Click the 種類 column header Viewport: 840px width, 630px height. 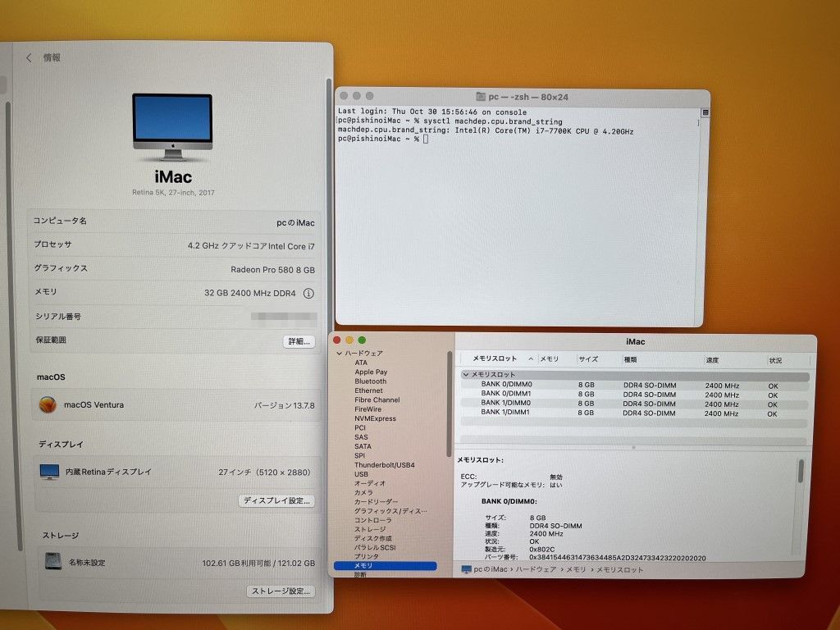(x=631, y=360)
